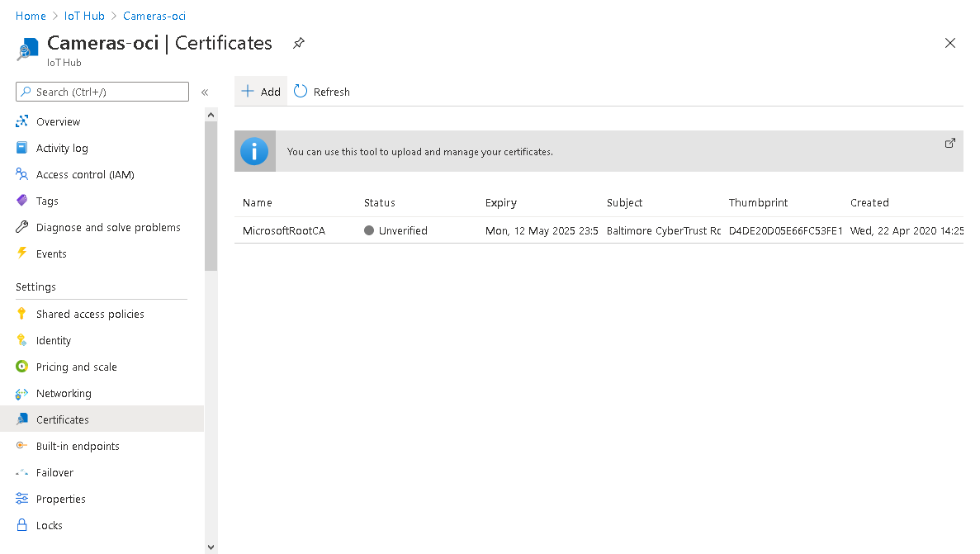Click the sidebar search field
This screenshot has width=980, height=554.
102,92
